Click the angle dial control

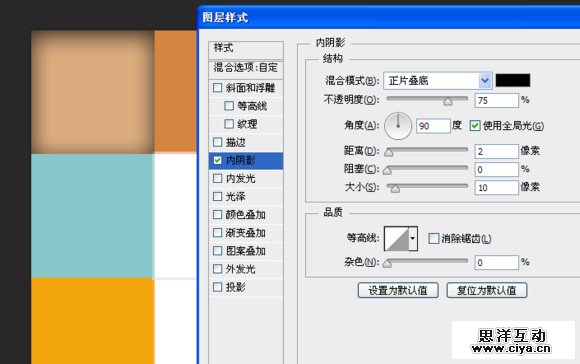398,126
